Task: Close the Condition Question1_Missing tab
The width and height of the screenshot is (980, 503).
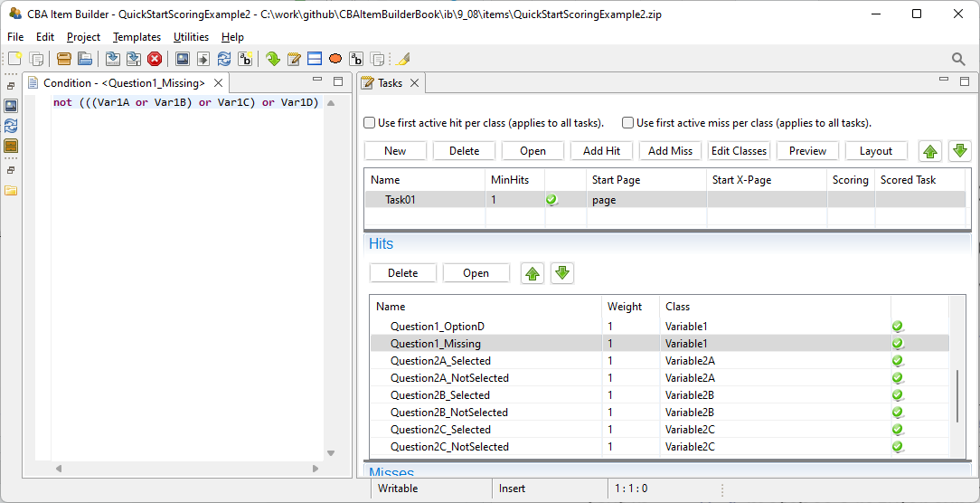Action: click(217, 83)
